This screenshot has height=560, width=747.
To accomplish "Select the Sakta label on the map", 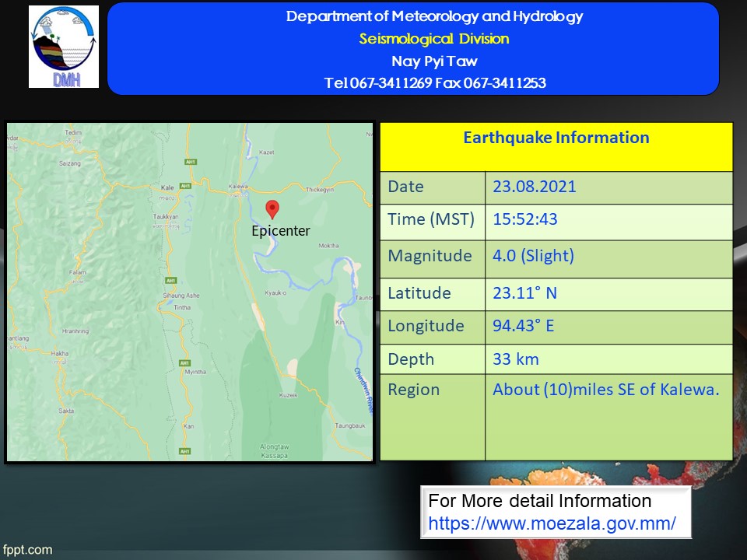I will pos(66,411).
